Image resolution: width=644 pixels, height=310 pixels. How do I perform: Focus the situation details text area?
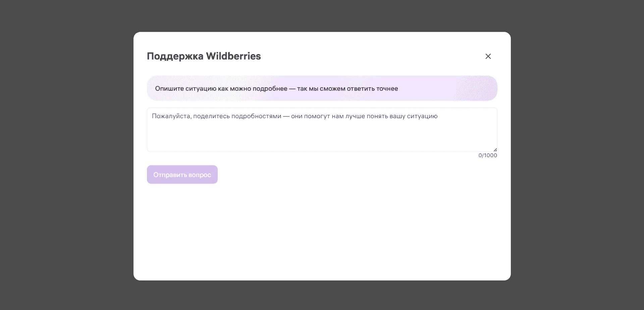322,133
